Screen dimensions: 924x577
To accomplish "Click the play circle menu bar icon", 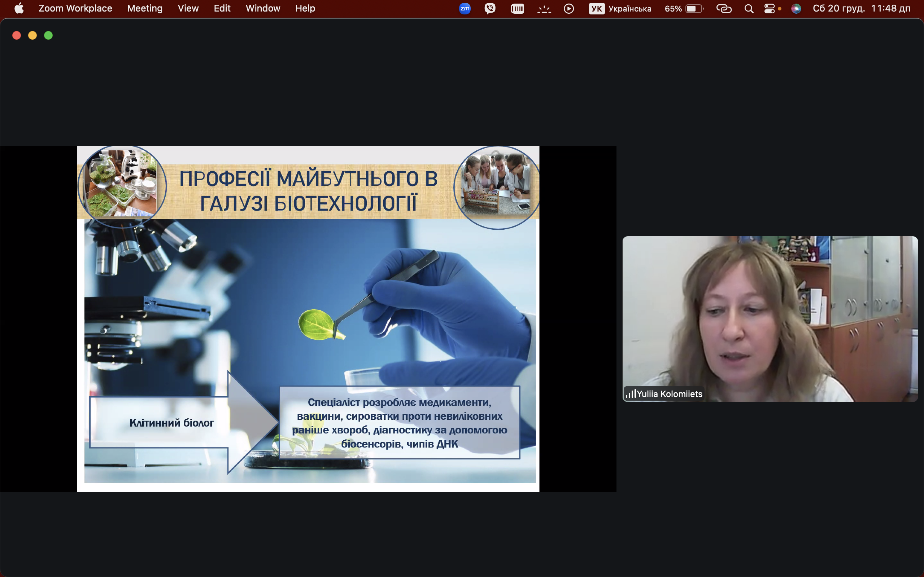I will pos(568,8).
